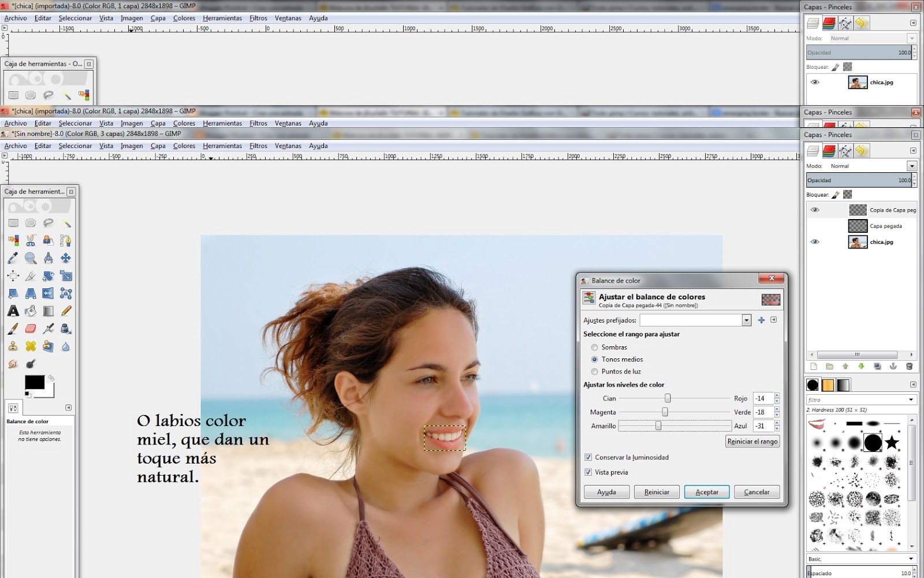Delete layer with the trash can icon
The height and width of the screenshot is (578, 924).
(909, 366)
